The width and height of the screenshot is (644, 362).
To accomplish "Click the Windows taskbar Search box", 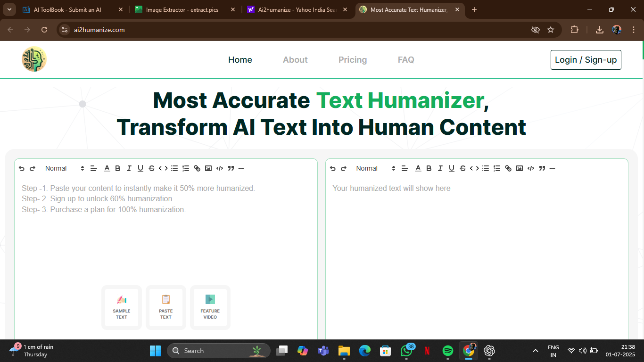I will click(219, 351).
